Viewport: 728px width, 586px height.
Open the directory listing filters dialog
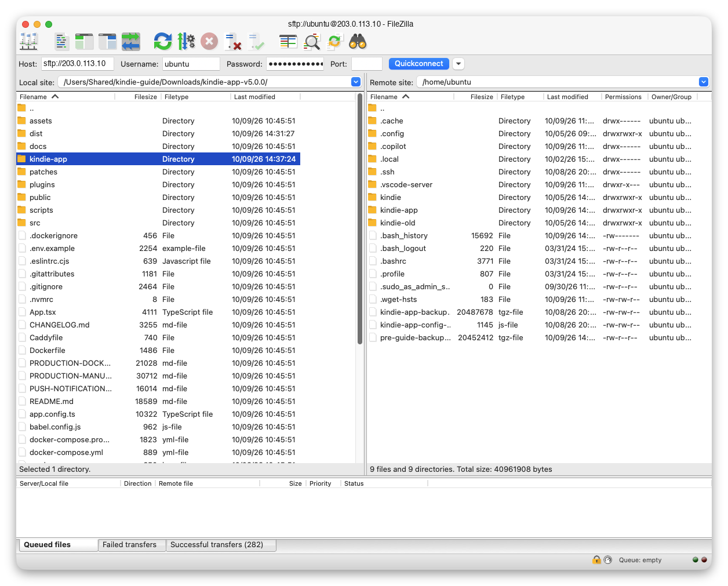[288, 42]
